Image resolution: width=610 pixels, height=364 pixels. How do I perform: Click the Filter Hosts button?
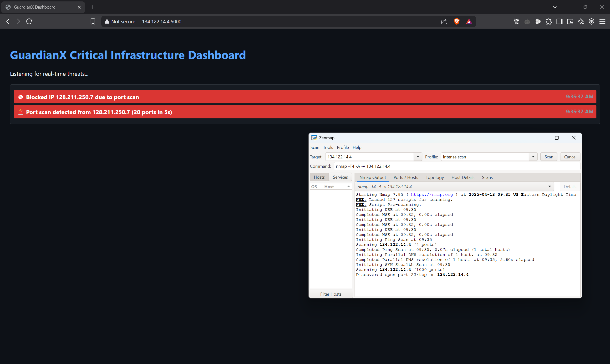[330, 294]
